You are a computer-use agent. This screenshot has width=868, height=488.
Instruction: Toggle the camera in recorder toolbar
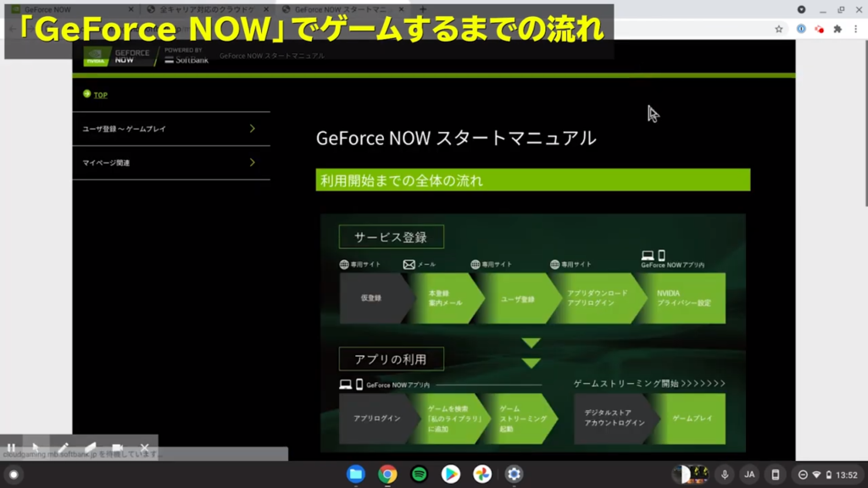pos(118,448)
